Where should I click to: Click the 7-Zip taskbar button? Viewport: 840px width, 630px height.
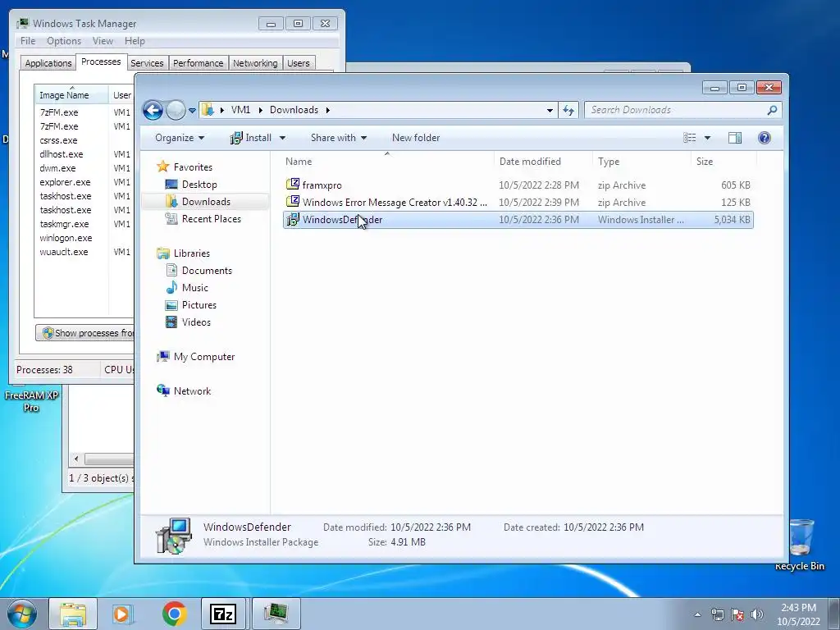click(x=223, y=614)
